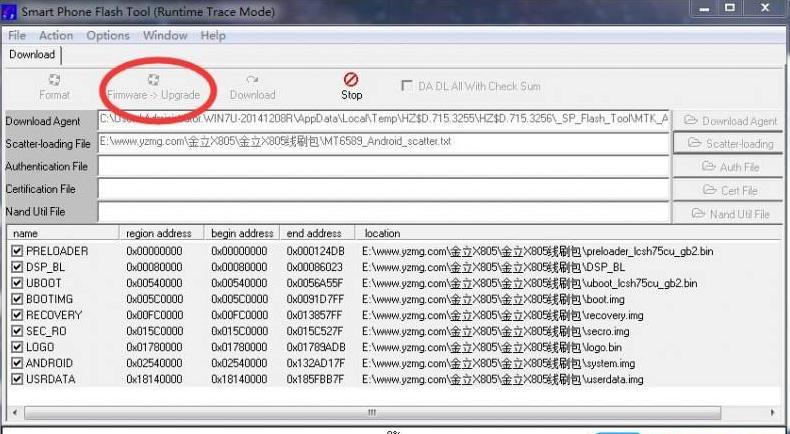Uncheck the DSP_BL partition checkbox
The image size is (790, 434).
[x=17, y=267]
